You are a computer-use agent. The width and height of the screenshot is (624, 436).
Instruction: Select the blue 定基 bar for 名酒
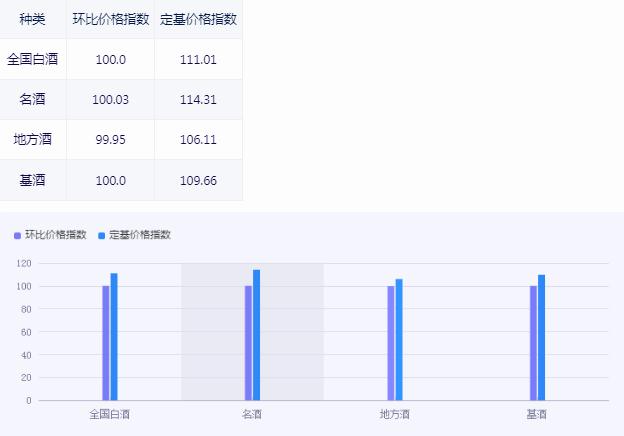257,335
